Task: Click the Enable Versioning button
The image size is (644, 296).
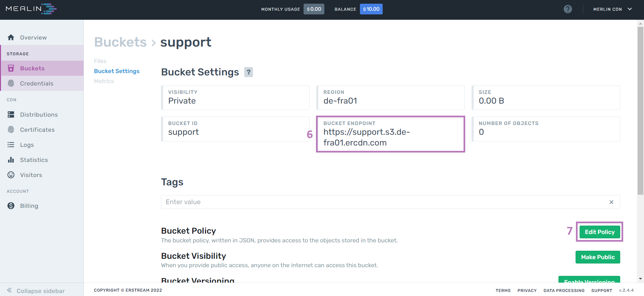Action: [x=589, y=280]
